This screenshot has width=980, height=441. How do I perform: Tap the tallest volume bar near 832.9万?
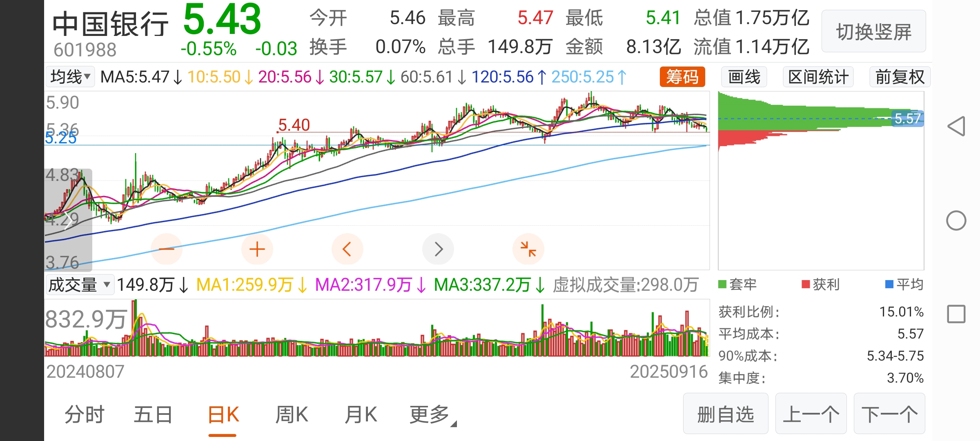(135, 328)
